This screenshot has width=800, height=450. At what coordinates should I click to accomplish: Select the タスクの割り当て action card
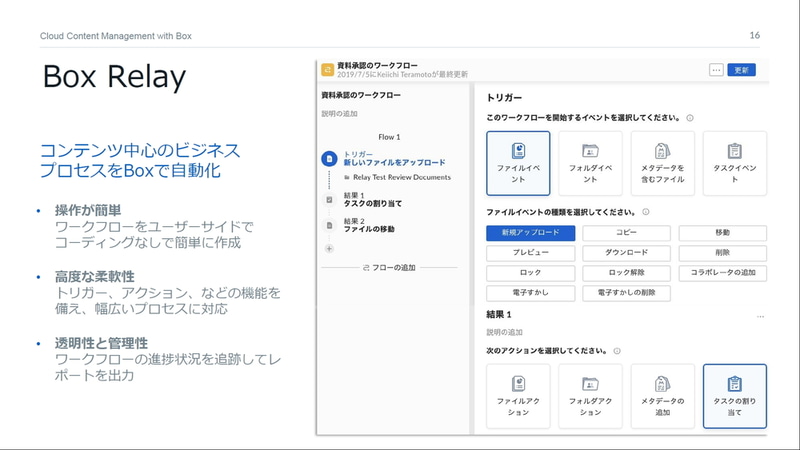click(x=735, y=396)
